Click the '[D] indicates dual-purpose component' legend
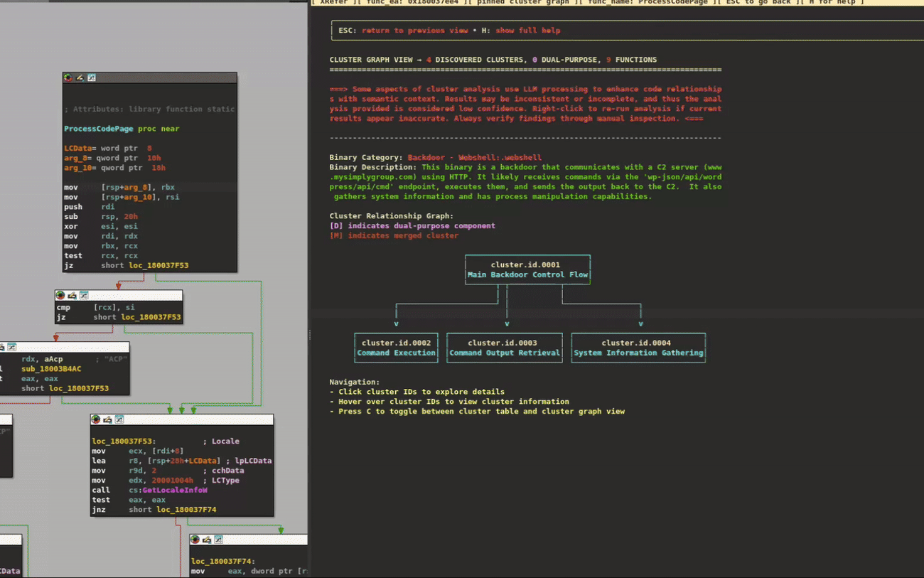Viewport: 924px width, 578px height. point(412,226)
